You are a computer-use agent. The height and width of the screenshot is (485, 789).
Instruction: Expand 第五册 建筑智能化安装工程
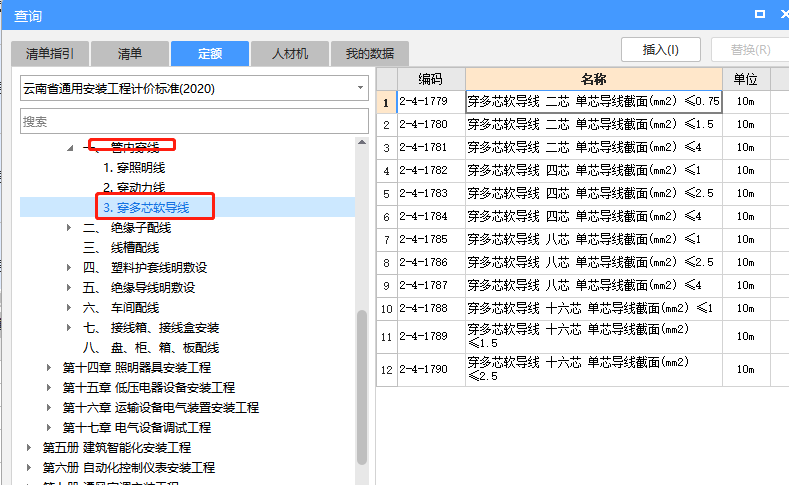29,447
